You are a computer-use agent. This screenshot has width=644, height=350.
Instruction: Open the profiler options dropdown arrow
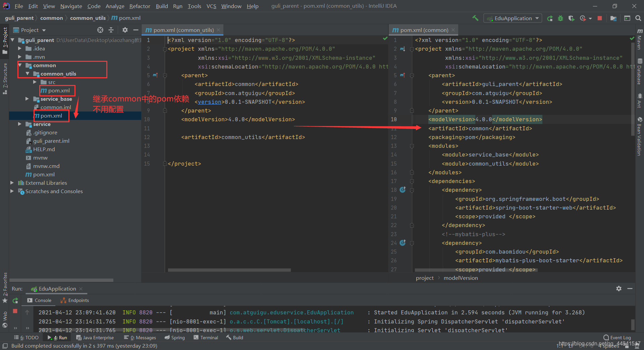coord(590,18)
